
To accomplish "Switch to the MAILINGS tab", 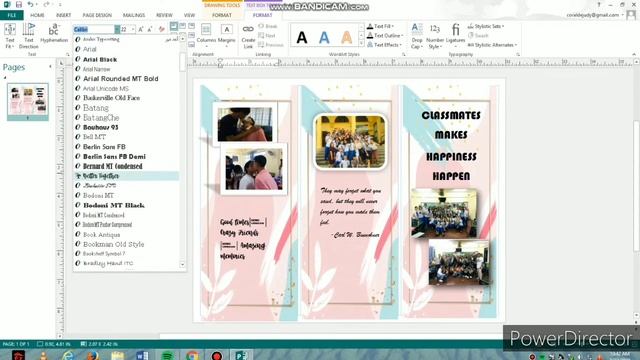I will [134, 15].
